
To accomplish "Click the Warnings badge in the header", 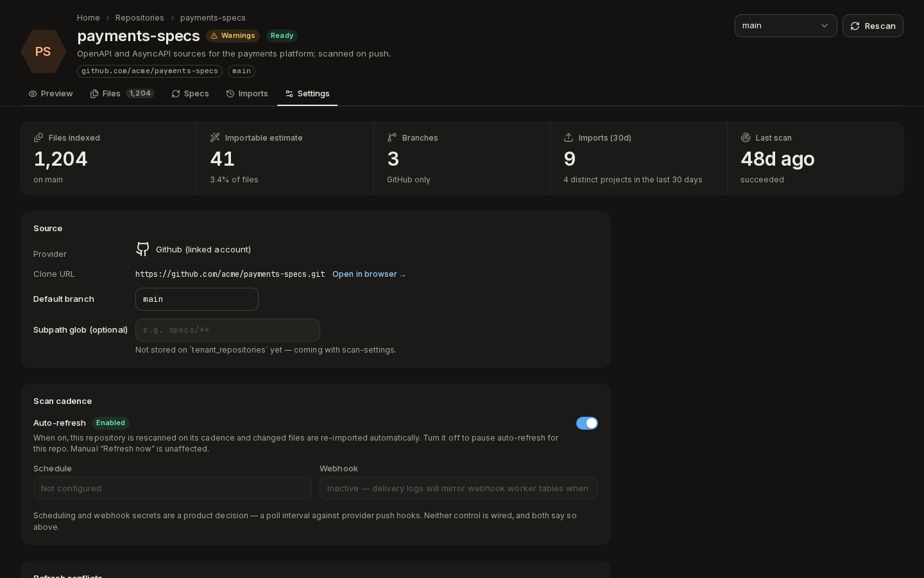I will coord(233,36).
